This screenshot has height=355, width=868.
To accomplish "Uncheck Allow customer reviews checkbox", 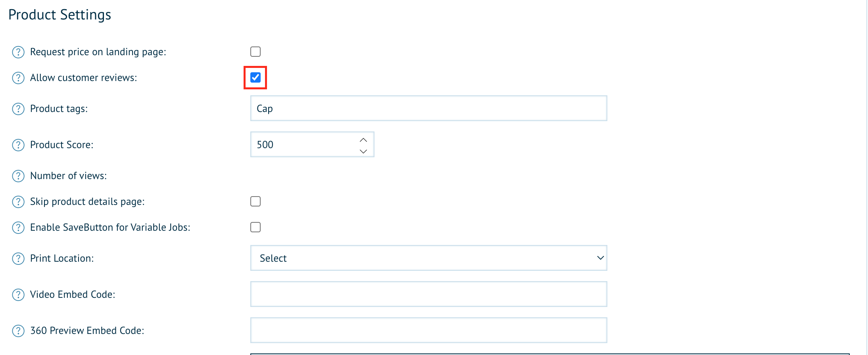I will 255,77.
